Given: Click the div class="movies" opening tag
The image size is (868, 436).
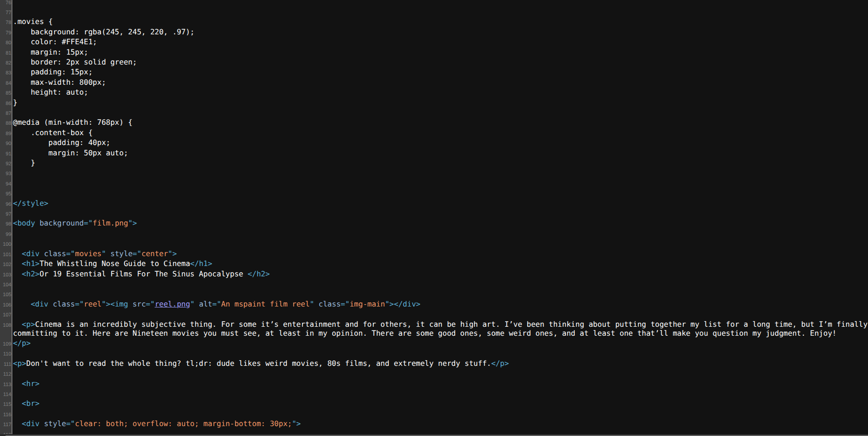Looking at the screenshot, I should [x=99, y=254].
